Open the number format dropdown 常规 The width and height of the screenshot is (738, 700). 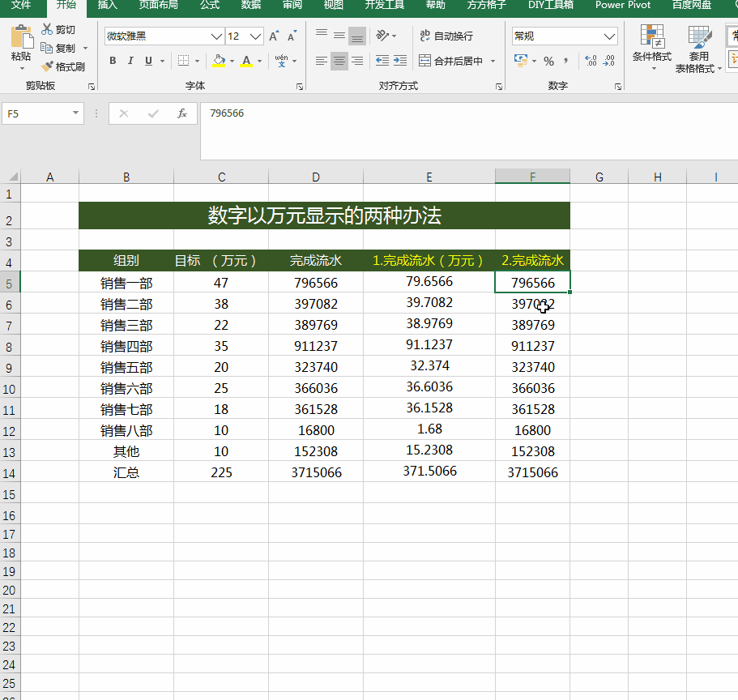pyautogui.click(x=609, y=36)
